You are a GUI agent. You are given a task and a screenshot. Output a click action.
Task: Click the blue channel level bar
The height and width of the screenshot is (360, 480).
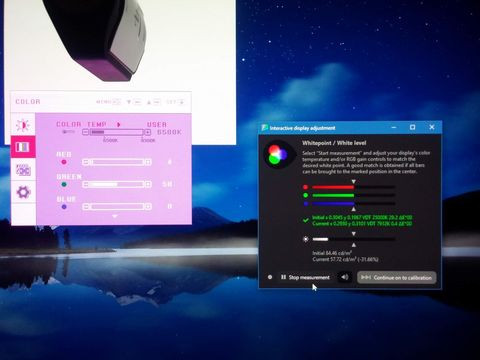pyautogui.click(x=354, y=203)
